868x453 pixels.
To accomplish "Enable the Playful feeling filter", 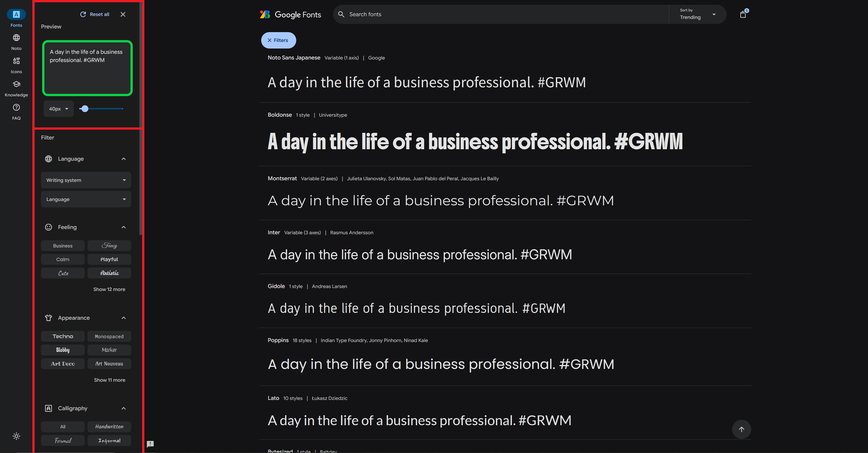I will click(109, 259).
